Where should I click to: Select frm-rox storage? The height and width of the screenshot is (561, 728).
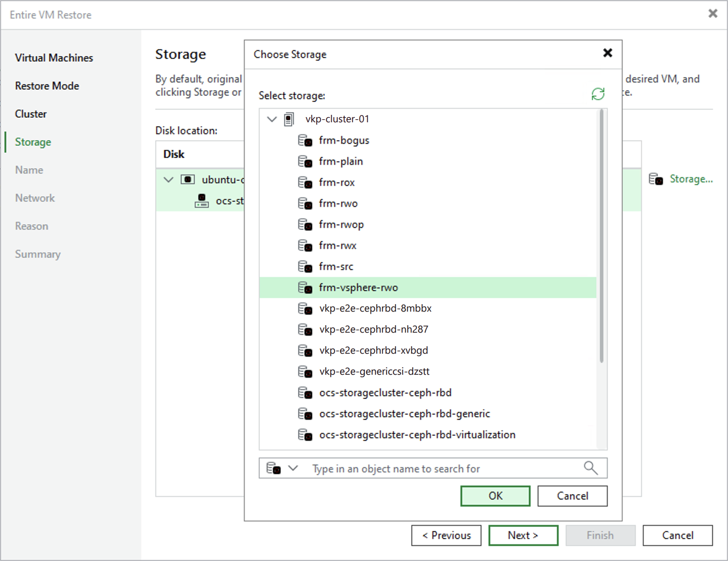coord(336,183)
